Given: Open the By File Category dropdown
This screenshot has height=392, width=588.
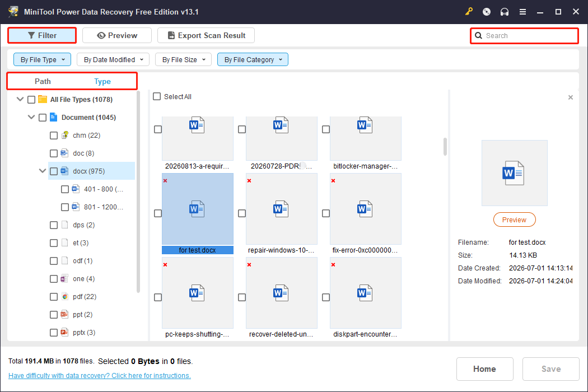Looking at the screenshot, I should tap(253, 60).
